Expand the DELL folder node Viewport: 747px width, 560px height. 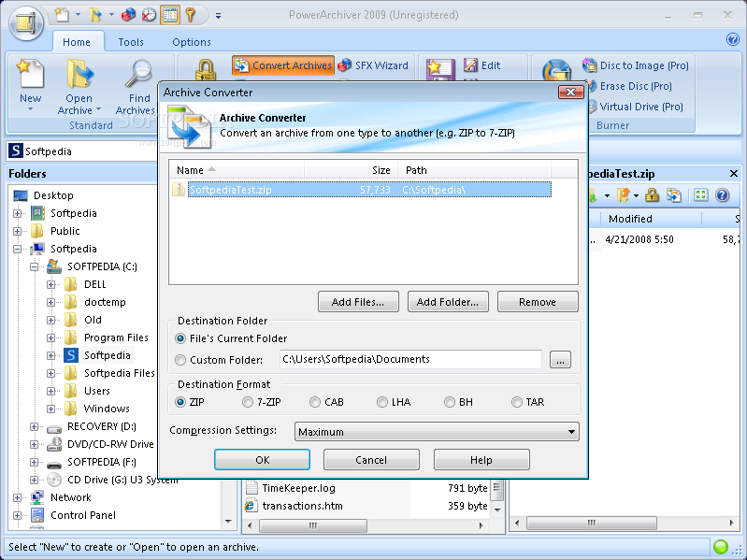pyautogui.click(x=51, y=285)
